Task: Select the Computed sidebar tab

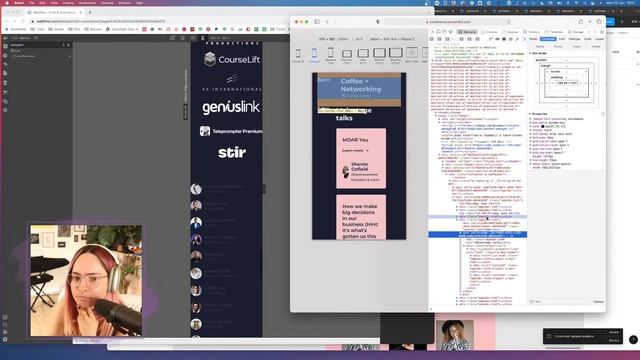Action: click(548, 39)
